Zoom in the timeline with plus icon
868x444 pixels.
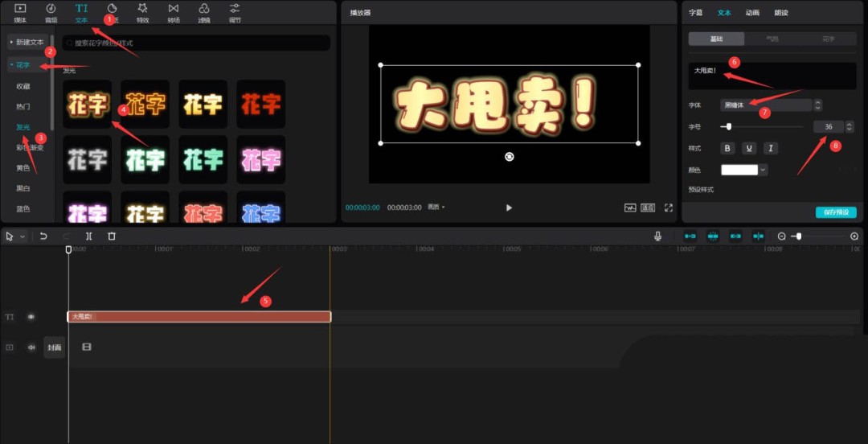854,236
